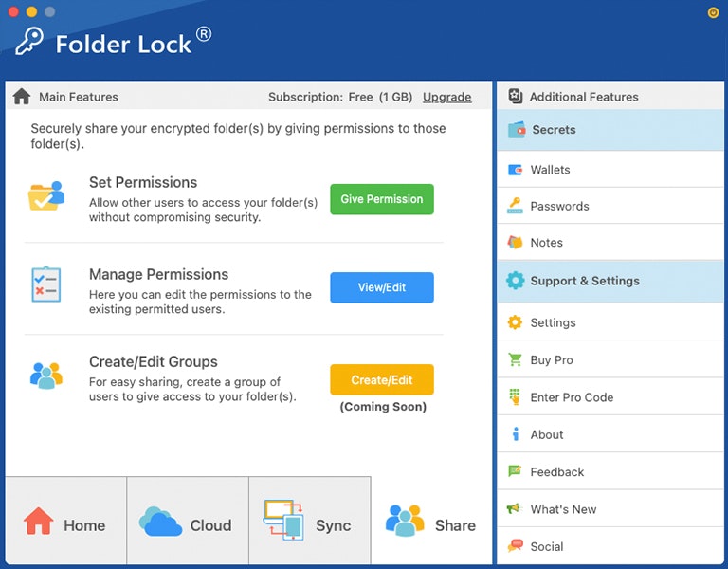
Task: Click the orange Settings gear icon
Action: point(515,322)
